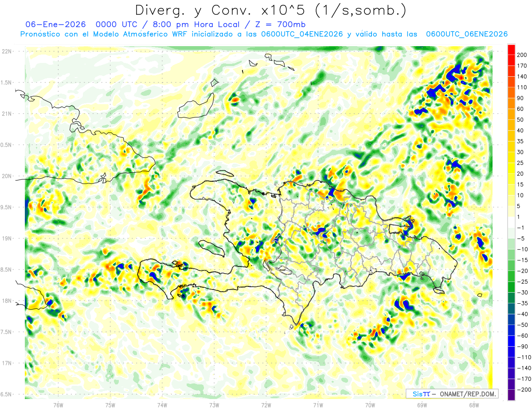Viewport: 532px width, 411px height.
Task: Select the '0600UTC_06ENE2026' valid-until time
Action: pyautogui.click(x=466, y=34)
